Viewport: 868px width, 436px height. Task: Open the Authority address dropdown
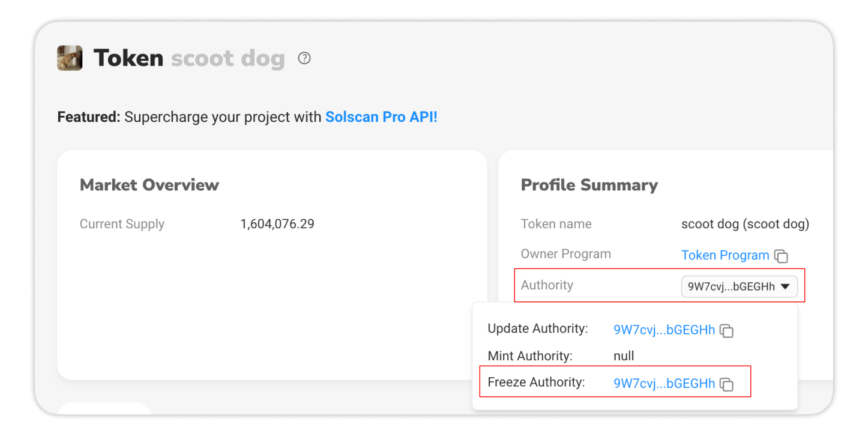(739, 286)
